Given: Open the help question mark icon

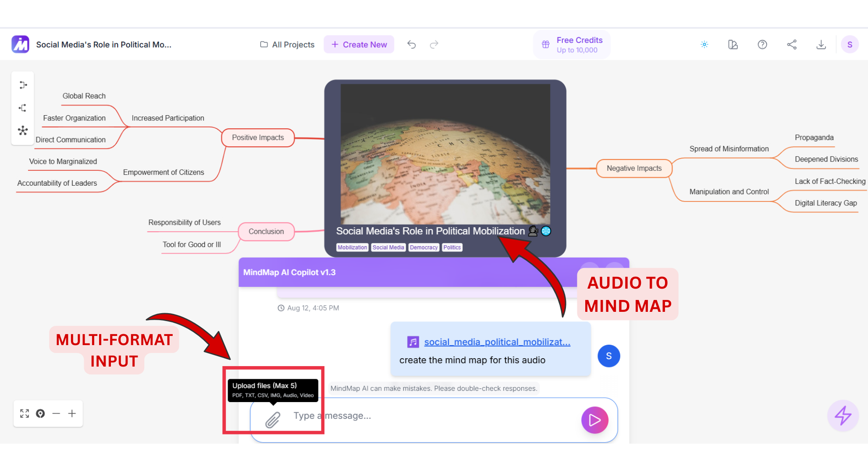Looking at the screenshot, I should tap(762, 45).
